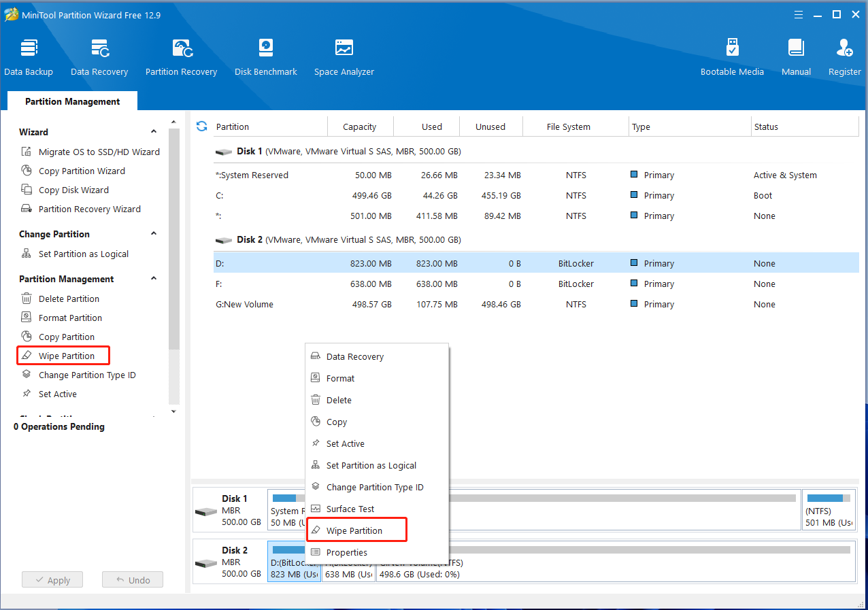Switch to Partition Management tab
Viewport: 868px width, 610px height.
point(72,101)
